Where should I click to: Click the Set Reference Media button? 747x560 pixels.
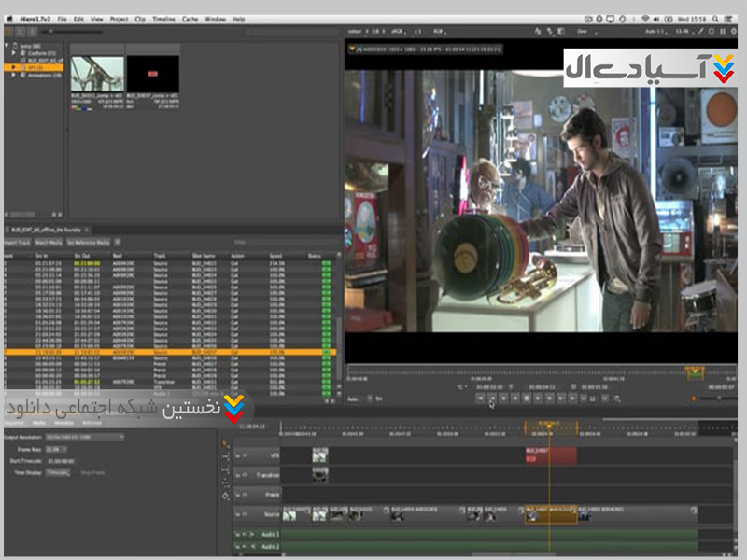click(89, 242)
